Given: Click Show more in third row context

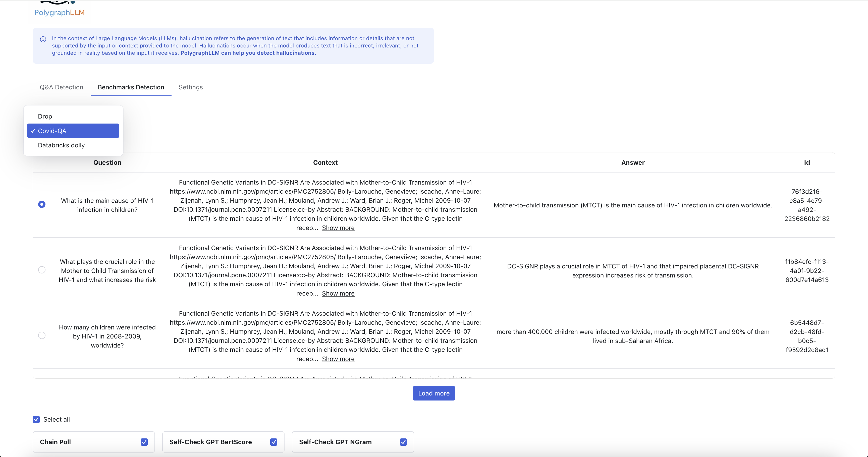Looking at the screenshot, I should (338, 359).
